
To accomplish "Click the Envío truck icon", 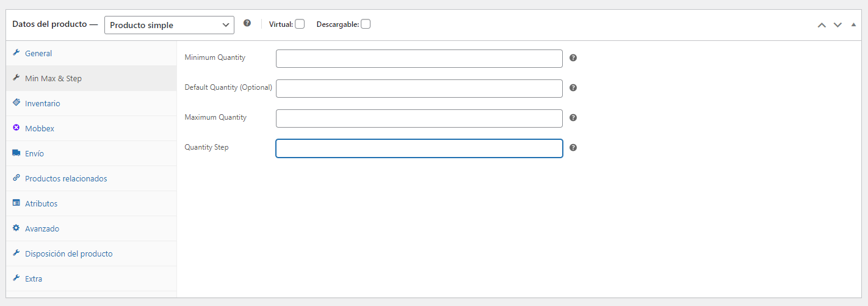I will [16, 153].
